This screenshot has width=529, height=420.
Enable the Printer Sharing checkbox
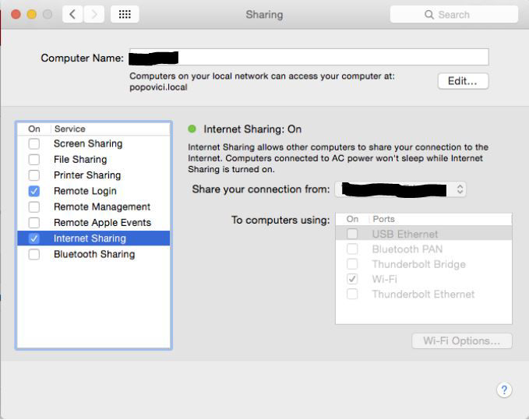[x=34, y=175]
